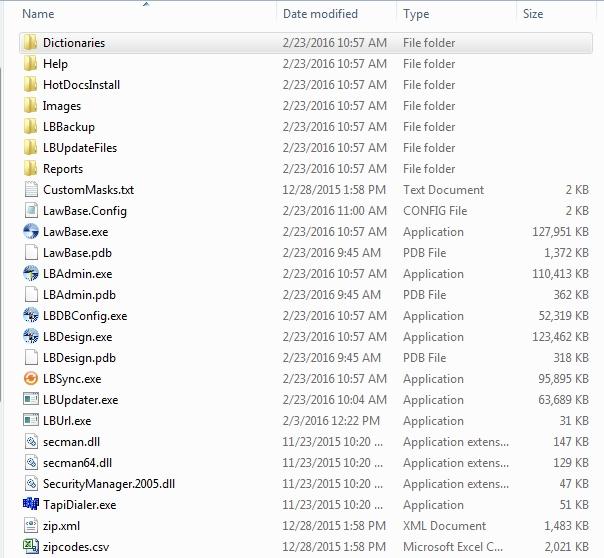Sort by the Size column header
The image size is (604, 558).
point(533,14)
